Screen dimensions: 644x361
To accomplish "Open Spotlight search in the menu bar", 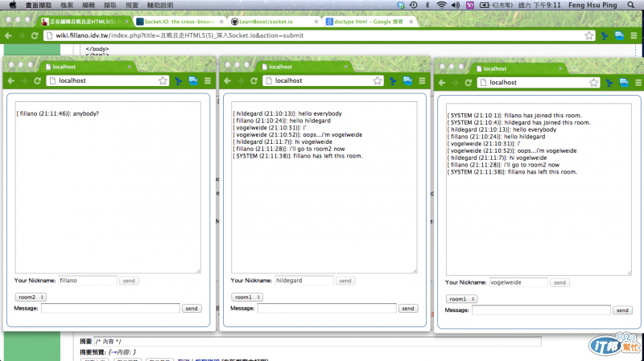I will tap(631, 5).
